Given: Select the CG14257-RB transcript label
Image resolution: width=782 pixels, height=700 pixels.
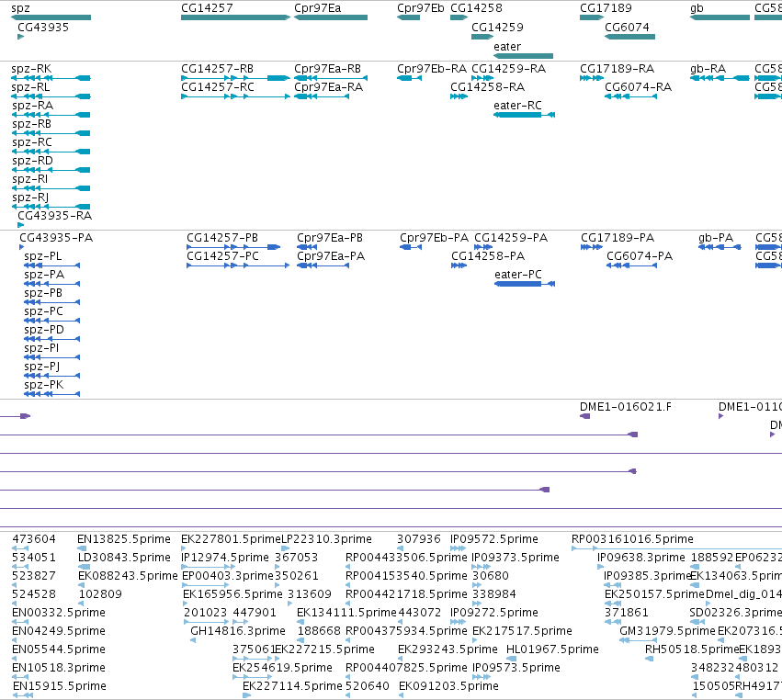Looking at the screenshot, I should [218, 69].
